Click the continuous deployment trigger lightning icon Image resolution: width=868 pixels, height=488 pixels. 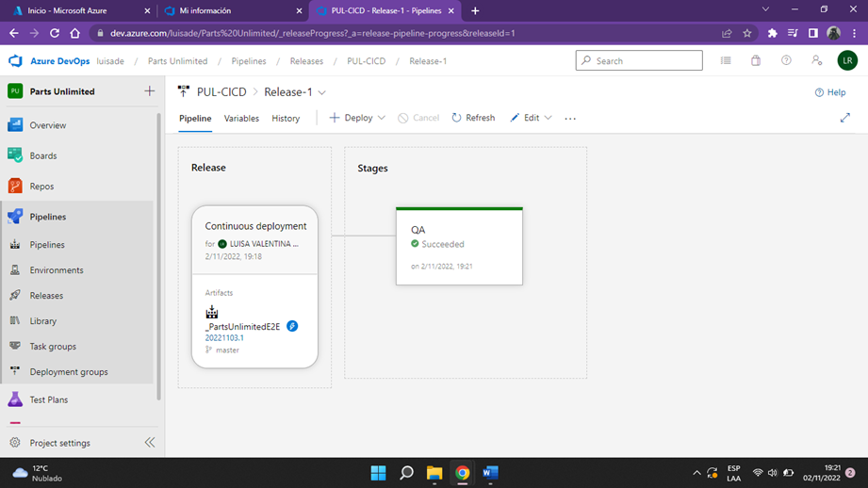292,326
